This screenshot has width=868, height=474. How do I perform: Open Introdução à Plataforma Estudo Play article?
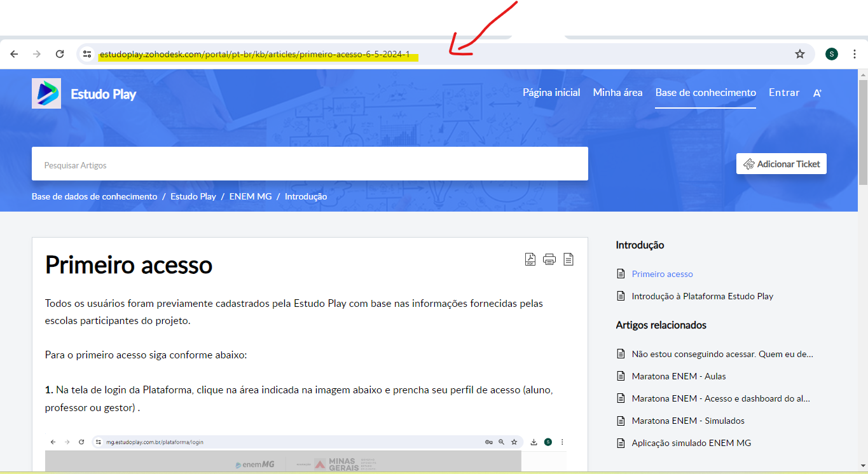[702, 296]
